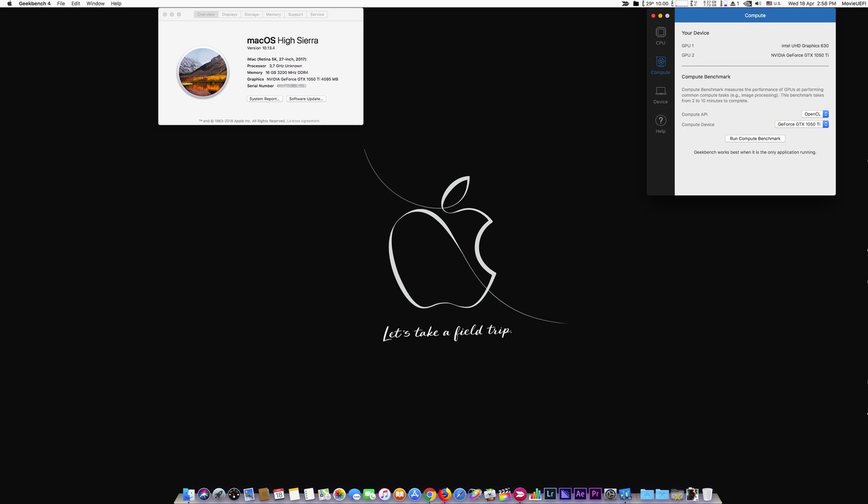Viewport: 868px width, 504px height.
Task: Click the 'NVIDIA GeForce GTX 1050 Ti' GPU 2 text
Action: [x=800, y=55]
